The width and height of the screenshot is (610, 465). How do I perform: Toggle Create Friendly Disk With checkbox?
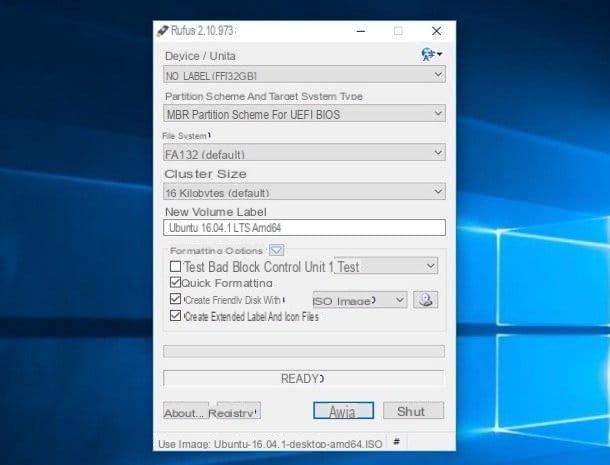(175, 299)
